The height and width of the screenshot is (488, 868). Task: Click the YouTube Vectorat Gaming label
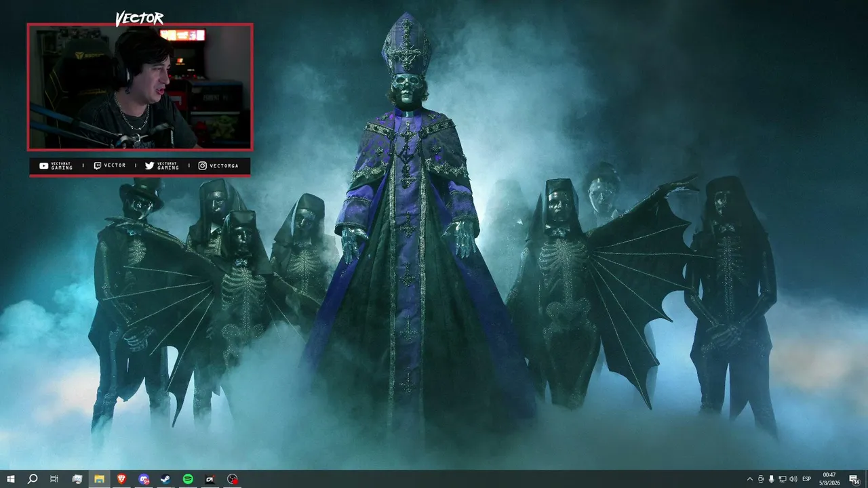point(56,165)
